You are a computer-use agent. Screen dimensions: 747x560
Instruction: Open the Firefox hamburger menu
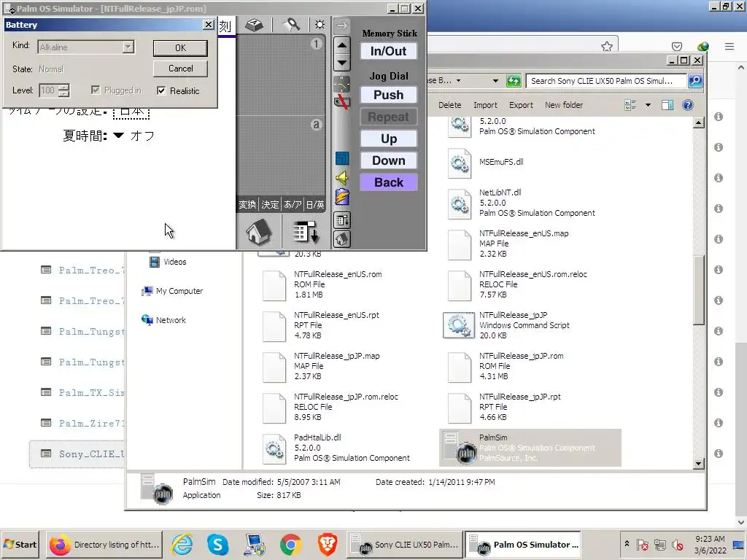pos(729,46)
